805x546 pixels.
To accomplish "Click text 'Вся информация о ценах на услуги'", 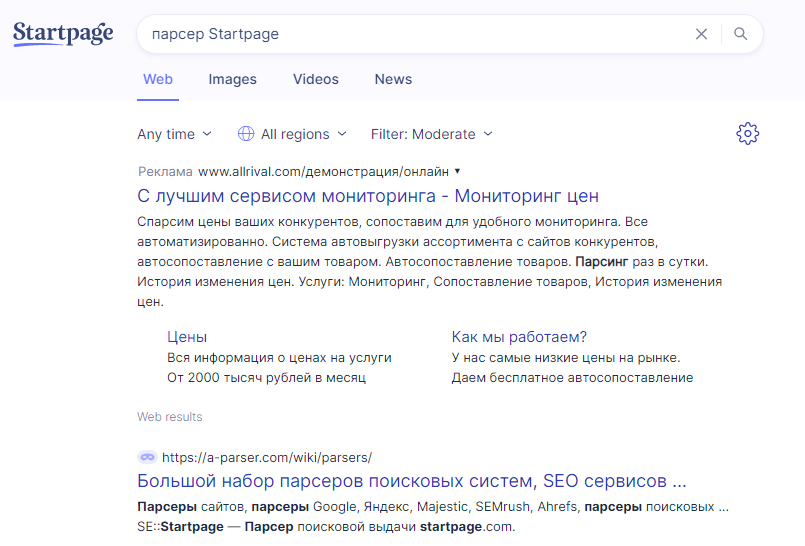I will [279, 358].
